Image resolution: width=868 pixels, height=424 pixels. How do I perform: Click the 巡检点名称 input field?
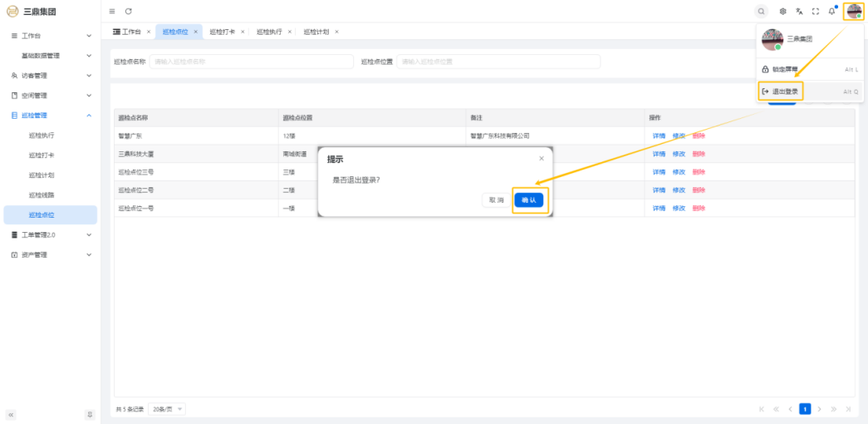251,62
